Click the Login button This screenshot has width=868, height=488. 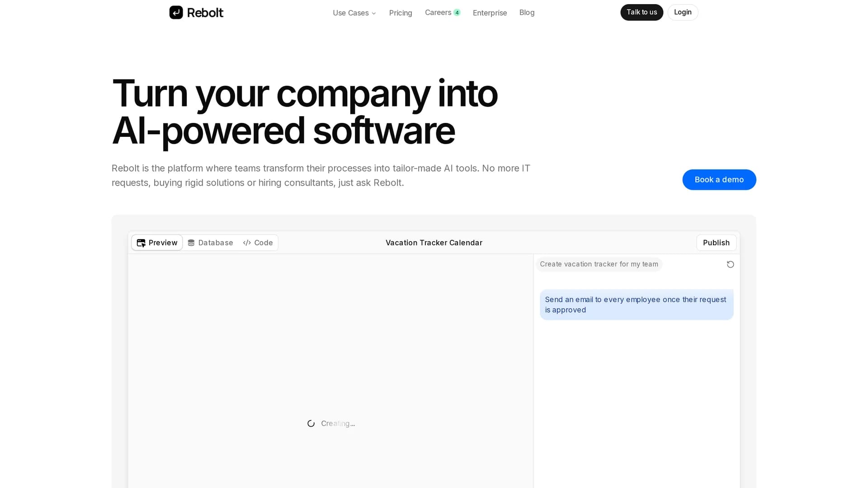[x=683, y=12]
